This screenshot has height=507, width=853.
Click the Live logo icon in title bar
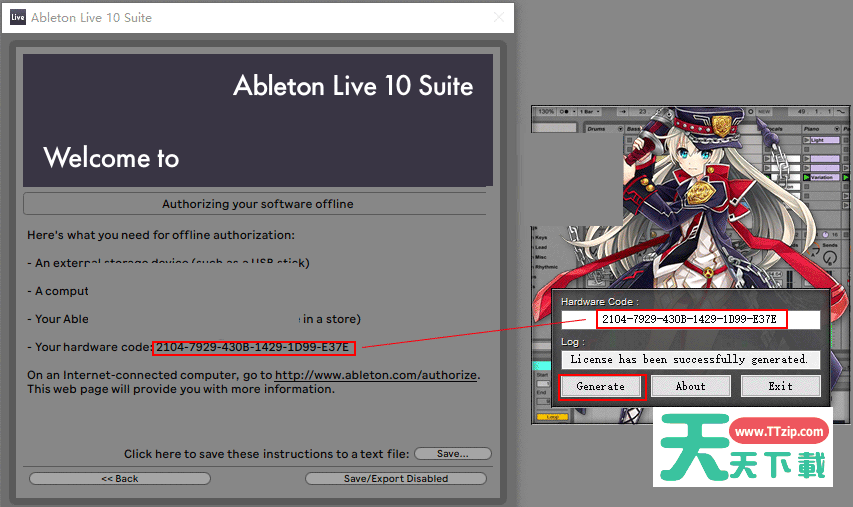tap(17, 17)
